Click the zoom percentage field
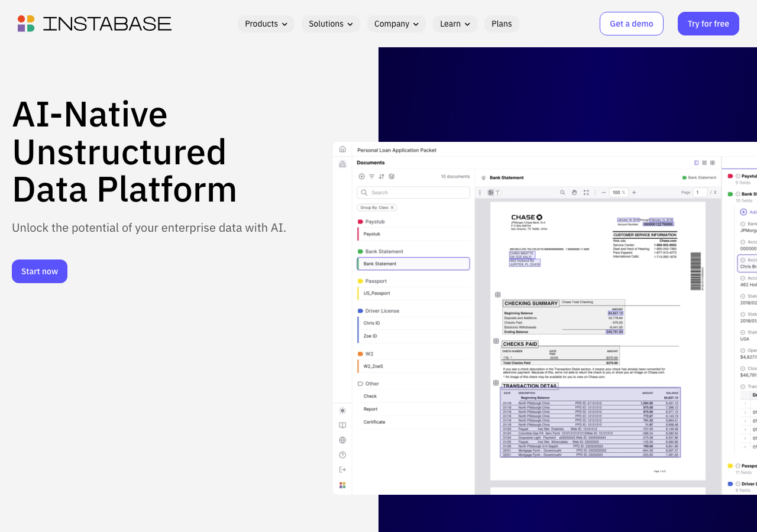757x532 pixels. tap(619, 192)
